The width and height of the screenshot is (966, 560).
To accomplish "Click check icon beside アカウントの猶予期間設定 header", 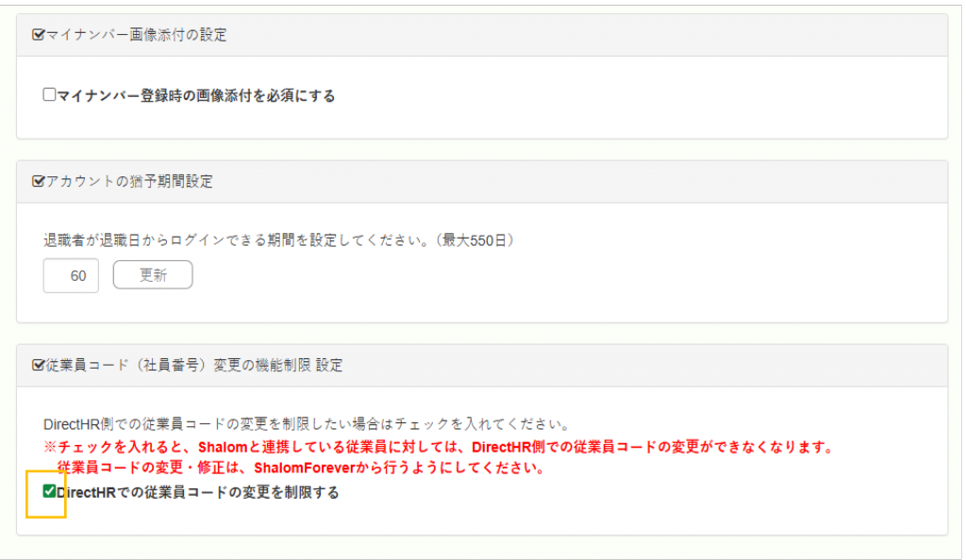I will [x=38, y=181].
